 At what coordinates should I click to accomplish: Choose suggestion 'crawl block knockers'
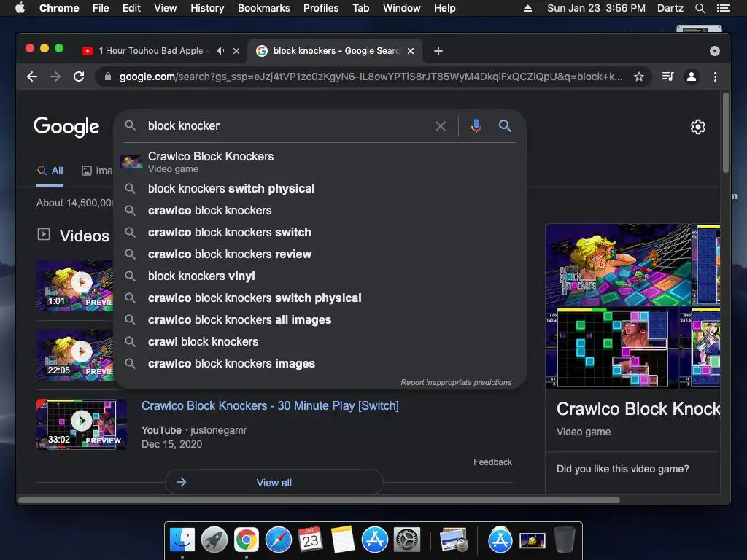point(320,342)
